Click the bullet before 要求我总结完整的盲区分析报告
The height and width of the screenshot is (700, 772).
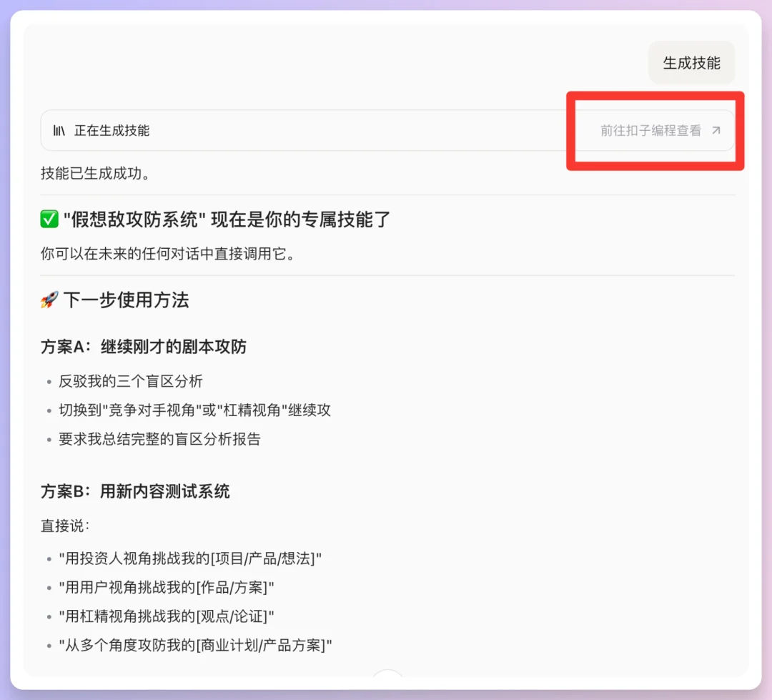[x=49, y=439]
